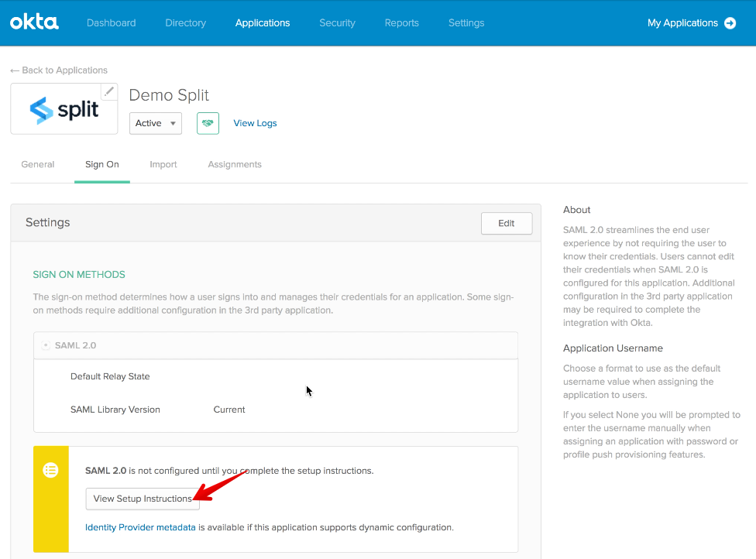Viewport: 756px width, 559px height.
Task: Open the Applications menu
Action: tap(263, 23)
